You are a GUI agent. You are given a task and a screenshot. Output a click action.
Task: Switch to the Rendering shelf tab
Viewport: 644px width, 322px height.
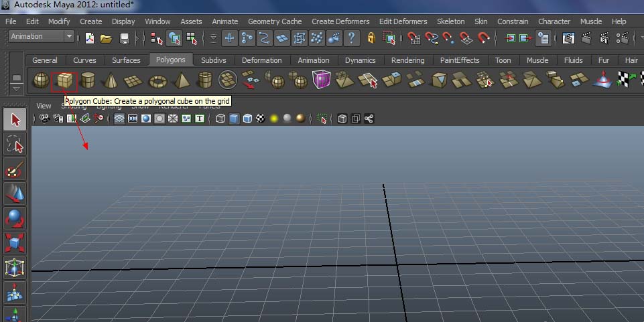[x=408, y=60]
